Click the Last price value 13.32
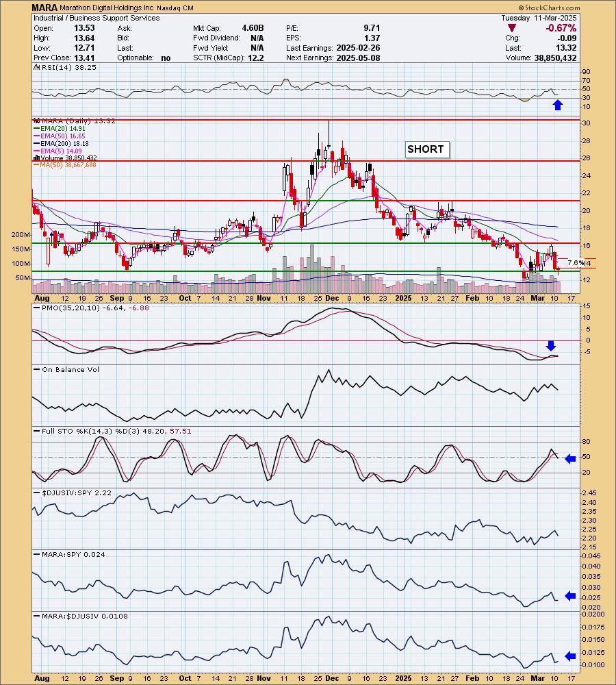Image resolution: width=616 pixels, height=685 pixels. [x=566, y=48]
